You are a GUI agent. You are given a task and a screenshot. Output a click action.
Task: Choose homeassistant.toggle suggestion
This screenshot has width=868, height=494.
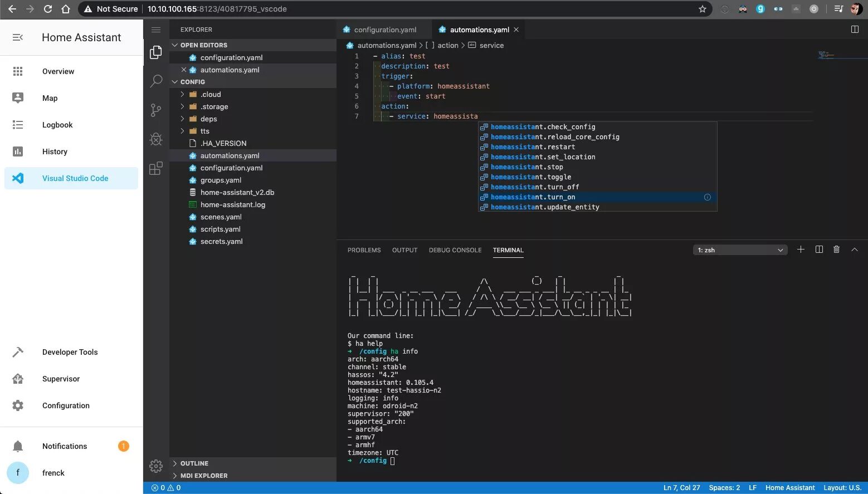coord(598,177)
